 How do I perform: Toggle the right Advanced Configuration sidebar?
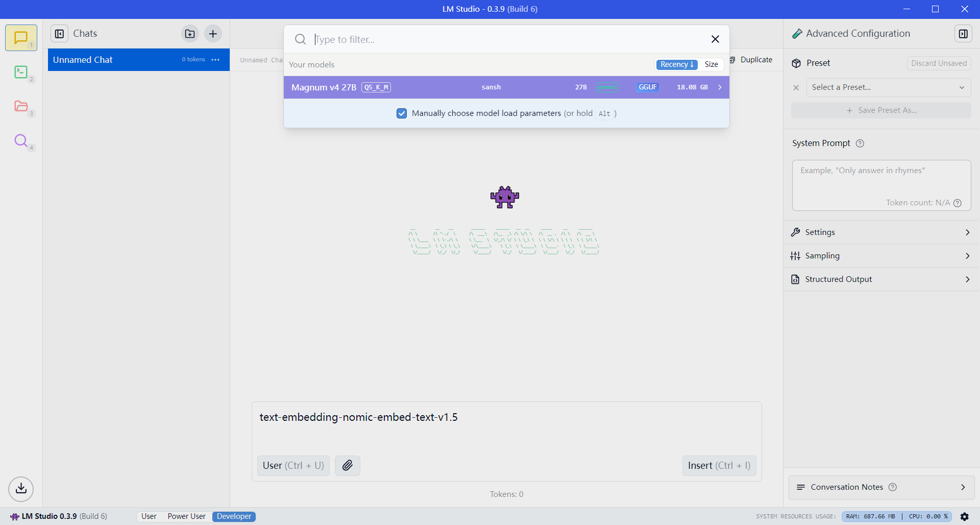click(x=963, y=34)
